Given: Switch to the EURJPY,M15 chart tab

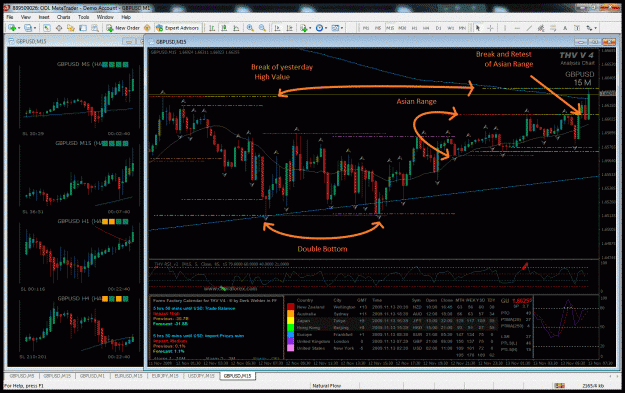Looking at the screenshot, I should tap(165, 376).
